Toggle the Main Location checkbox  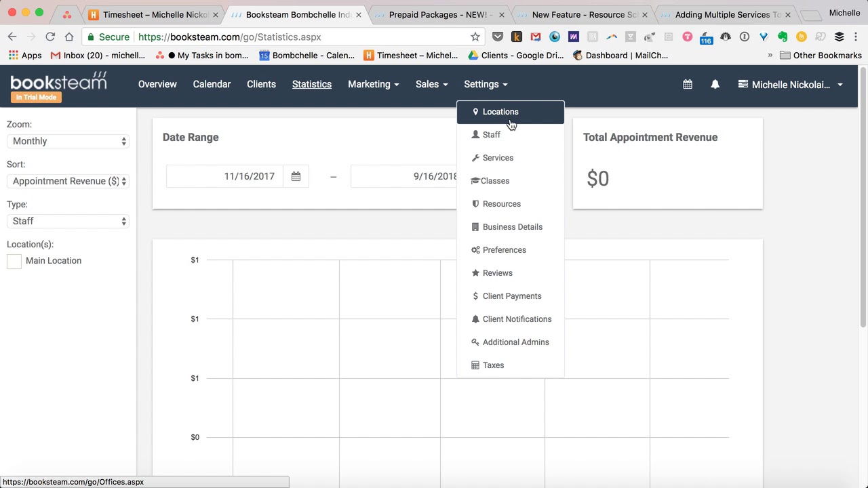click(x=14, y=261)
